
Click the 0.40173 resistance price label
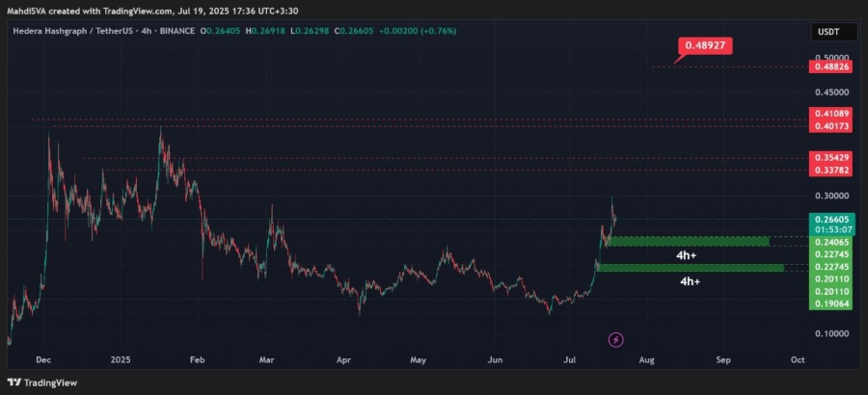coord(829,126)
